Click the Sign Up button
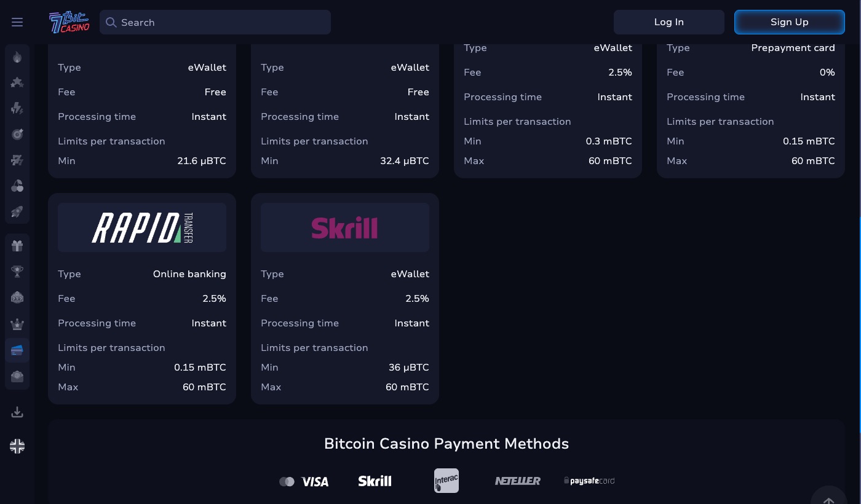The height and width of the screenshot is (504, 861). click(790, 22)
